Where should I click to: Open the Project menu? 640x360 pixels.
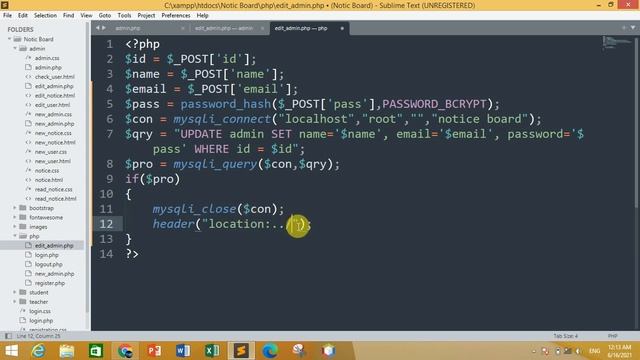pyautogui.click(x=146, y=16)
